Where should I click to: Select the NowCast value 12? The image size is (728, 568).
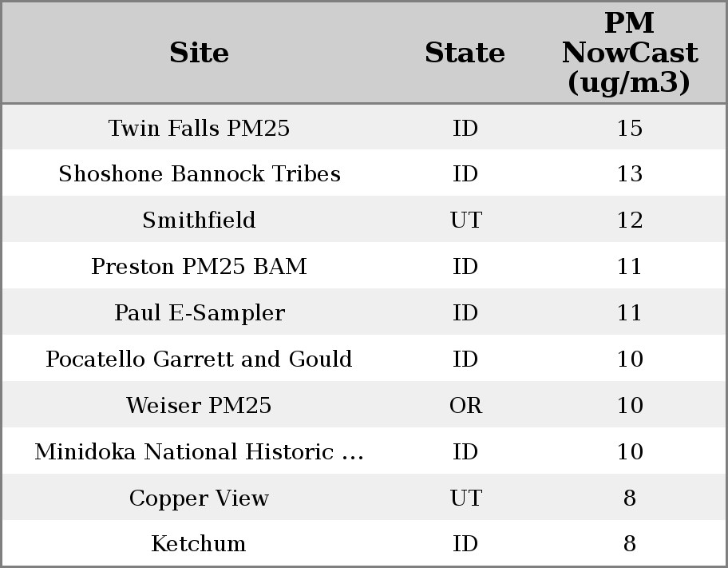point(629,220)
